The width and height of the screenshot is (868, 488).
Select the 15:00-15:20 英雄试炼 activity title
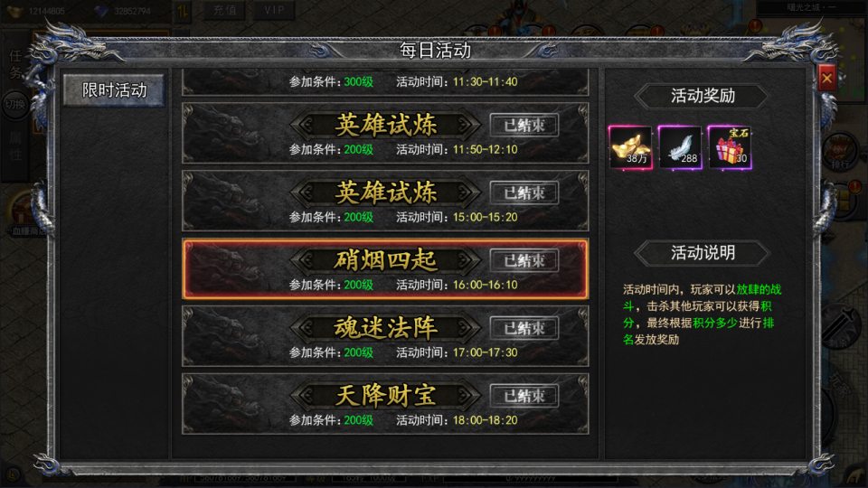(x=385, y=192)
